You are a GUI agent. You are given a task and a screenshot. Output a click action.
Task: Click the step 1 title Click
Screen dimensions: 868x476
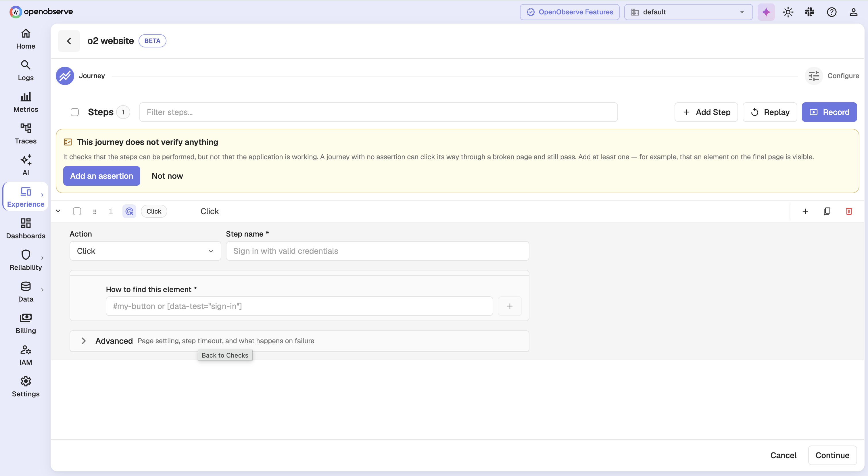(210, 211)
